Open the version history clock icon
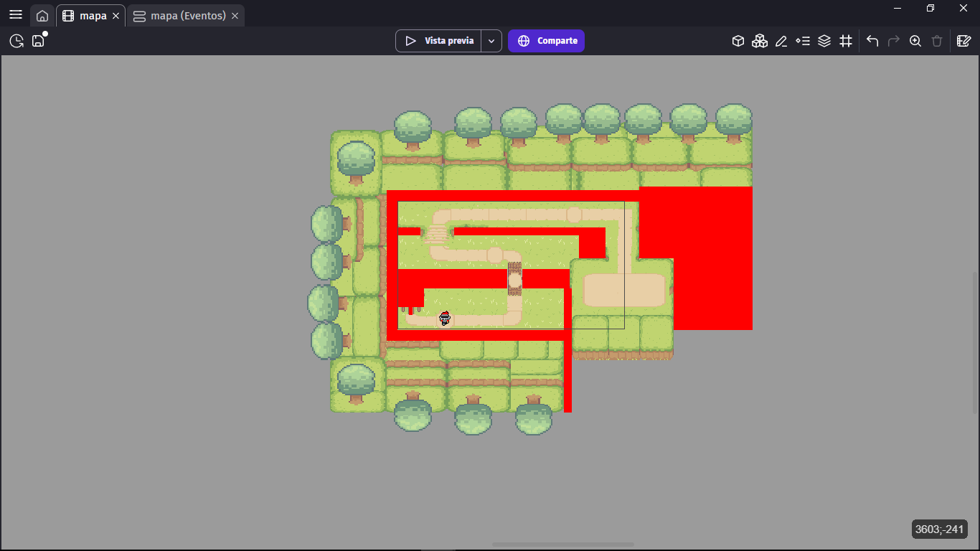Viewport: 980px width, 551px height. tap(17, 41)
